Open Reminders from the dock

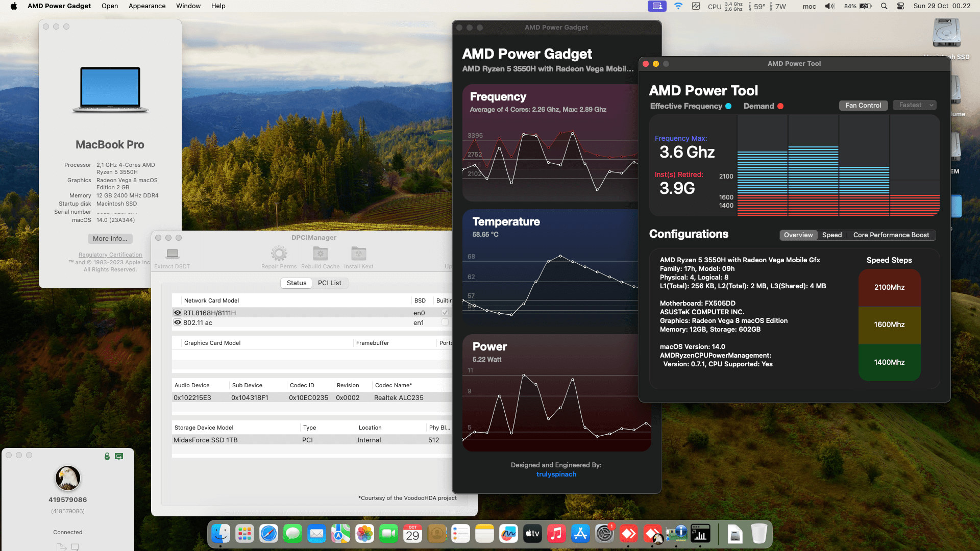coord(460,534)
